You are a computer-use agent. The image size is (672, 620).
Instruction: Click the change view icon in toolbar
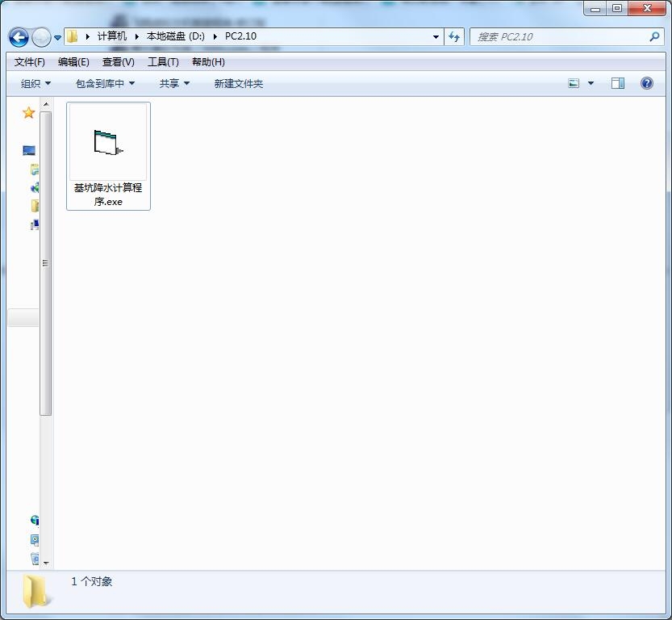[x=574, y=83]
